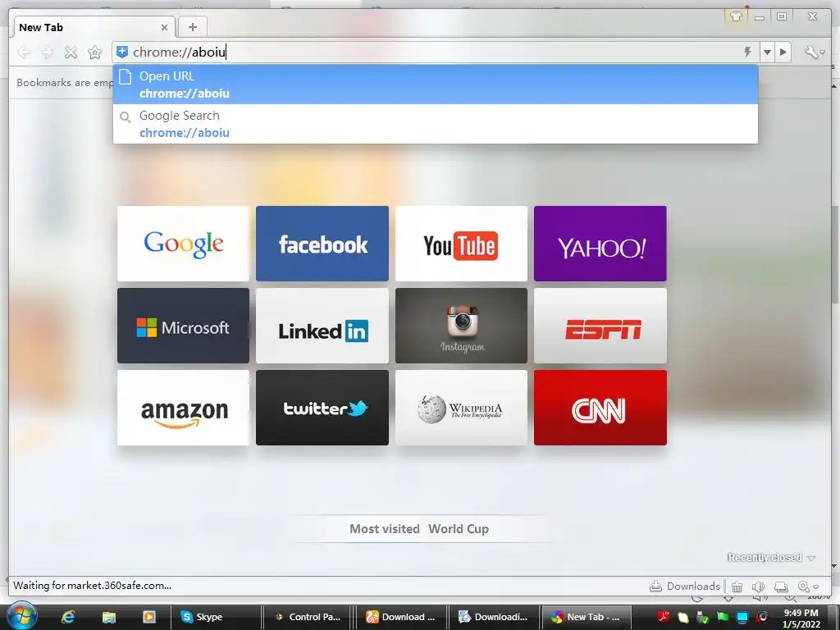Switch to the Downloadi... taskbar window
Screen dimensions: 840x630
tap(494, 617)
